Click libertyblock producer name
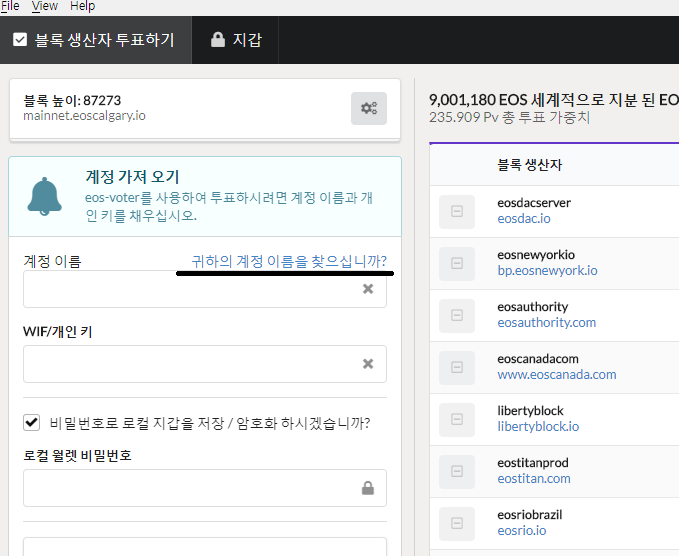 point(530,411)
